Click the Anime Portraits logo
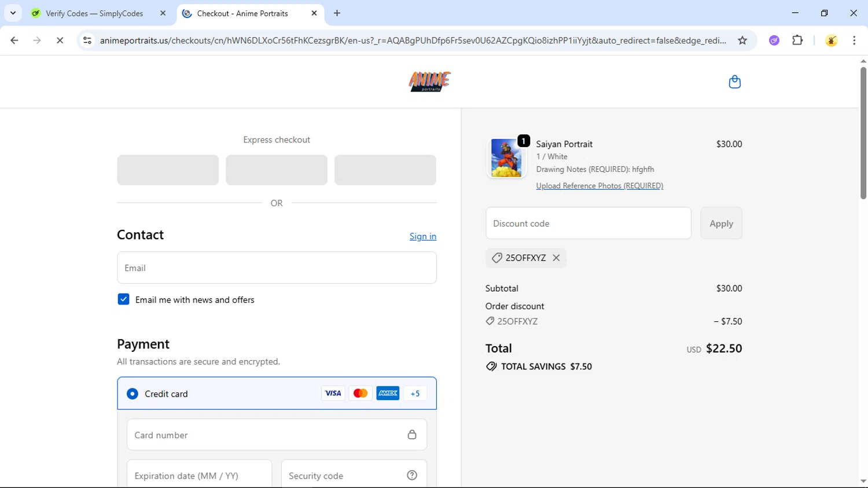Image resolution: width=868 pixels, height=488 pixels. [429, 82]
